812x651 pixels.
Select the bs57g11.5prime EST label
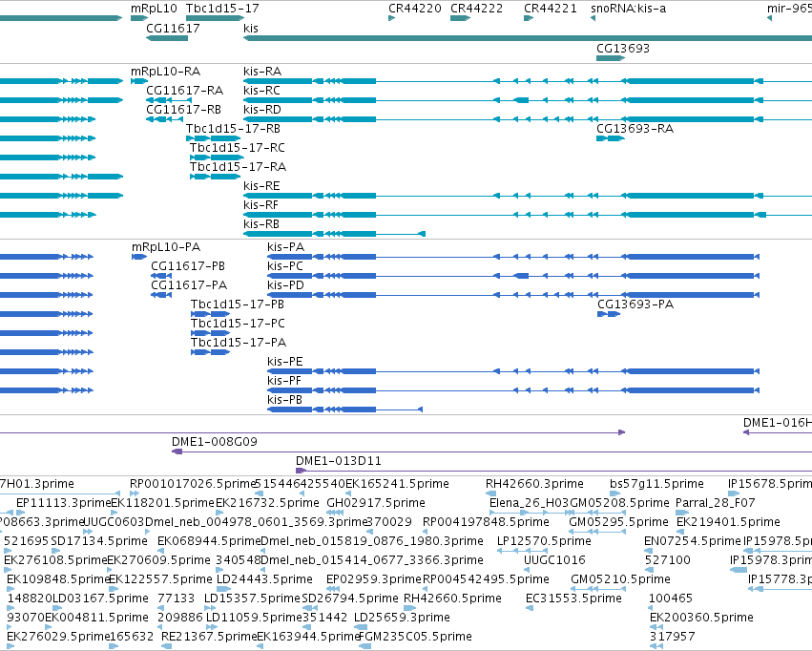656,484
